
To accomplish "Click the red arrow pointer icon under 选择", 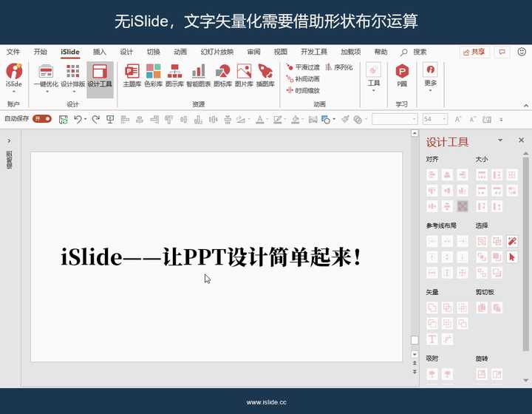I will (x=512, y=257).
